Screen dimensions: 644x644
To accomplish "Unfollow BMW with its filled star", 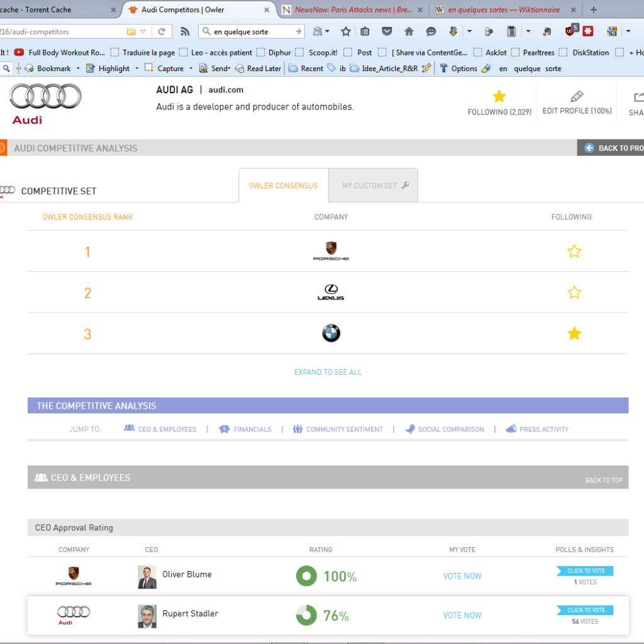I will [574, 333].
